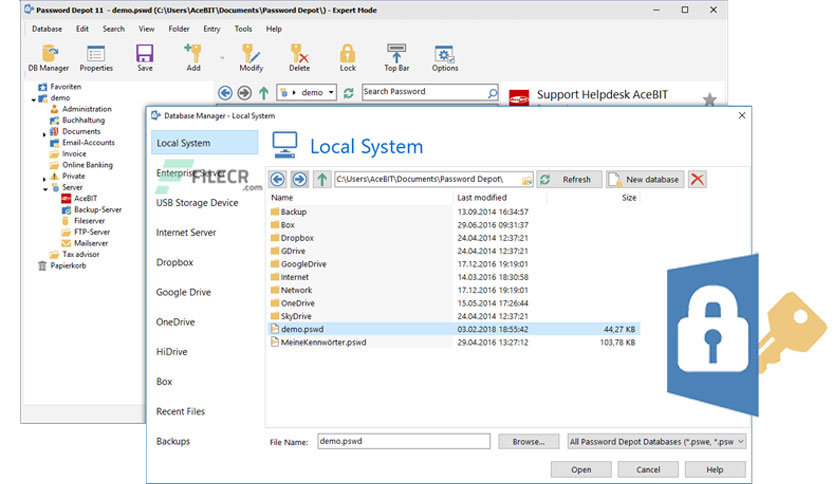The height and width of the screenshot is (484, 836).
Task: Click the main window green refresh icon
Action: tap(348, 93)
